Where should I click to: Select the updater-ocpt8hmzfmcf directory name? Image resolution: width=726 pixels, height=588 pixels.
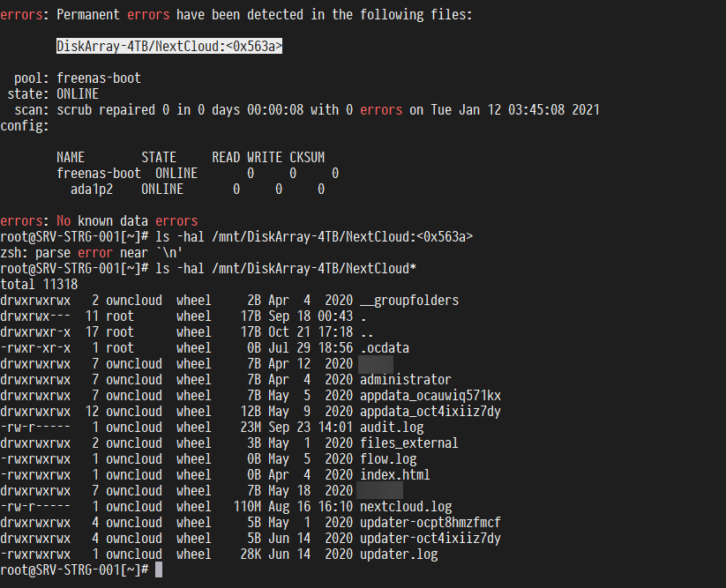click(430, 522)
